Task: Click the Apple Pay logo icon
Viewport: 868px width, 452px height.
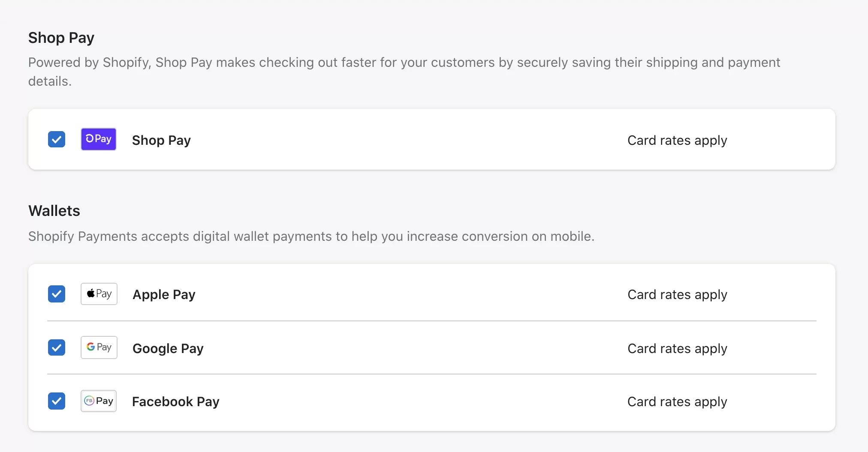Action: [x=99, y=294]
